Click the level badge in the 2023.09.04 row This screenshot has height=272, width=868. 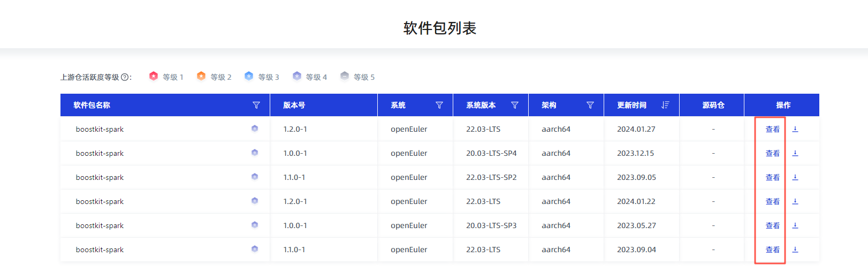(255, 249)
